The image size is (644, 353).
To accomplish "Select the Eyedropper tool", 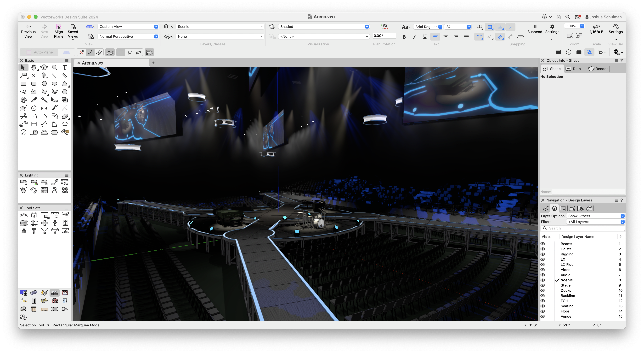I will (x=34, y=100).
